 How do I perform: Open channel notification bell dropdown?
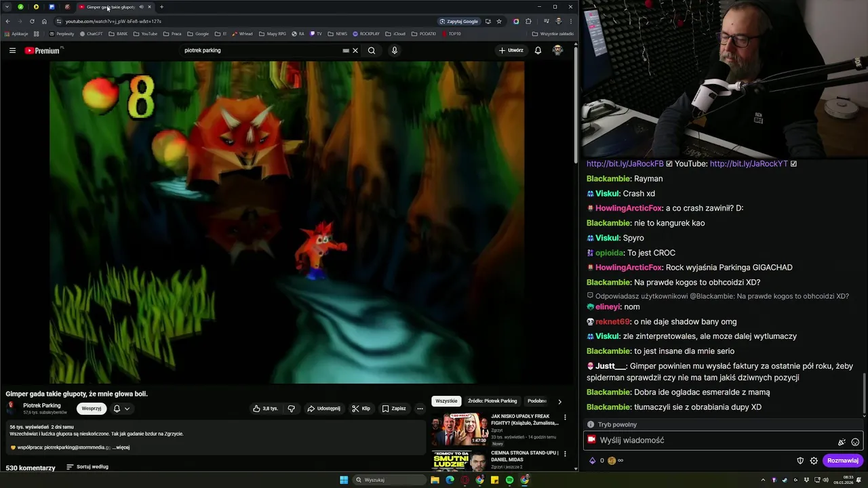coord(121,409)
